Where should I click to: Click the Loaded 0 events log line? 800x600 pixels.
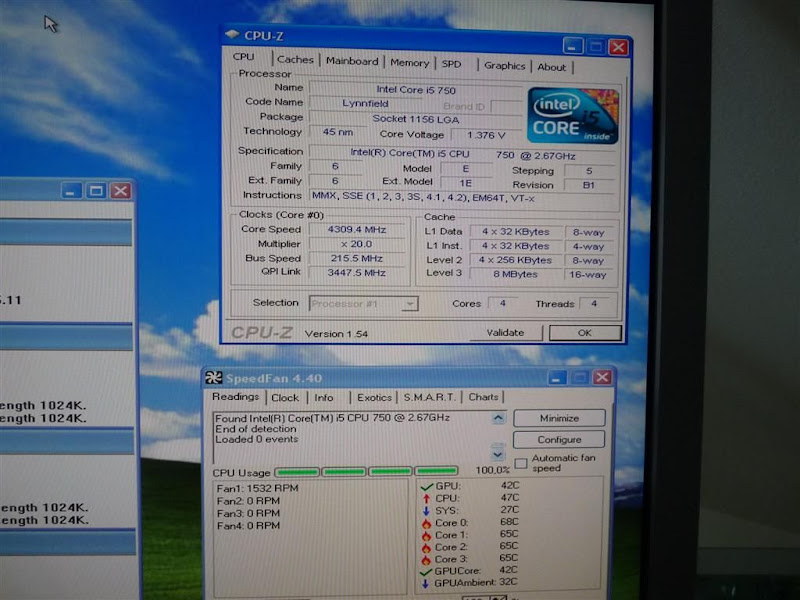click(x=257, y=439)
